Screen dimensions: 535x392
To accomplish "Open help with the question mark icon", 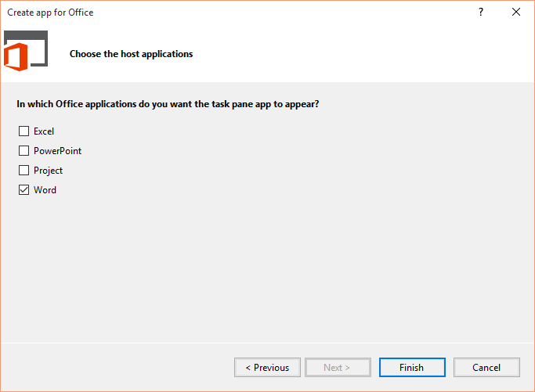I will click(481, 13).
